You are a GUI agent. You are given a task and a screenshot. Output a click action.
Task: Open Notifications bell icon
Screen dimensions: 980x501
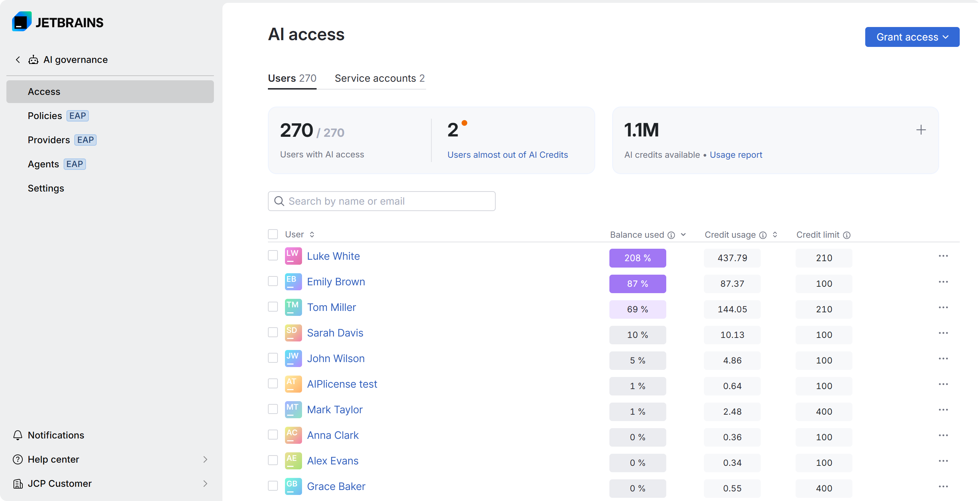click(x=17, y=435)
